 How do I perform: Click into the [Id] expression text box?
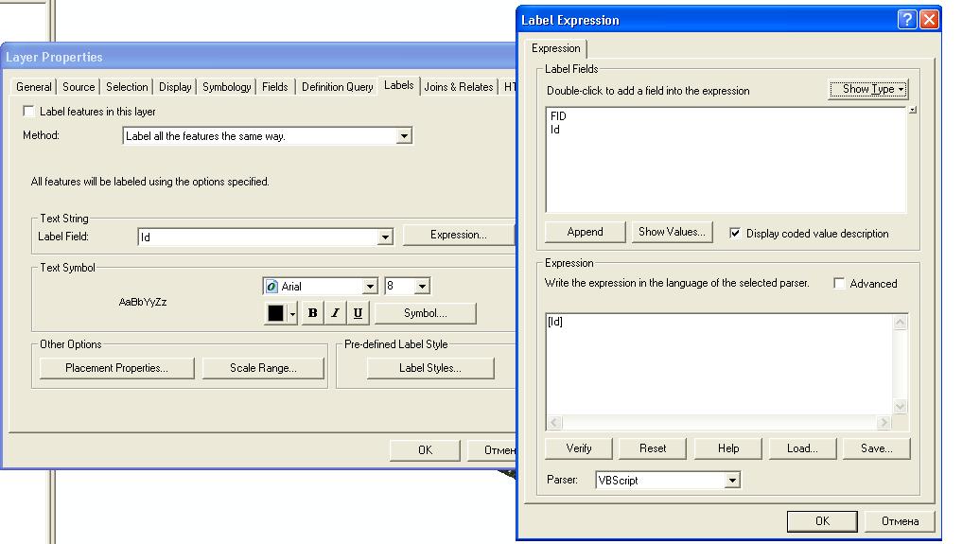pos(720,363)
